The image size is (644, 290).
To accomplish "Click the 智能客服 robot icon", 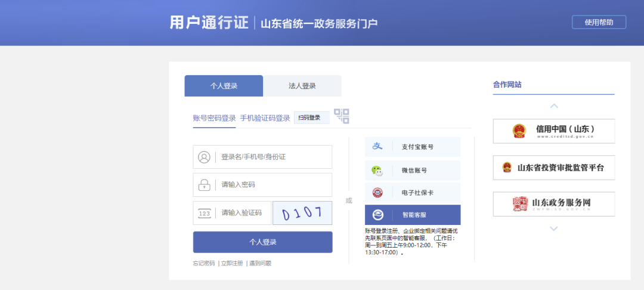I will (377, 215).
